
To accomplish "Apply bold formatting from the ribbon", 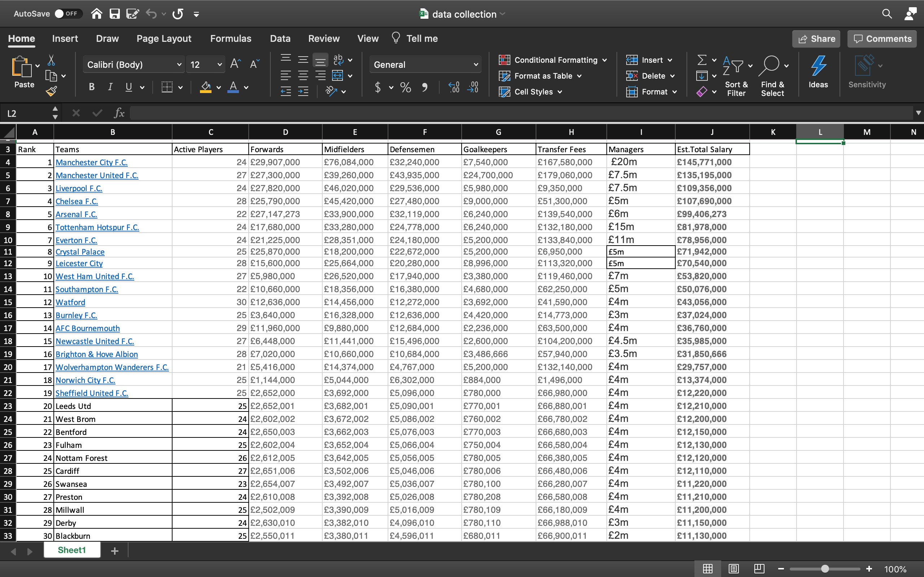I will [x=91, y=87].
